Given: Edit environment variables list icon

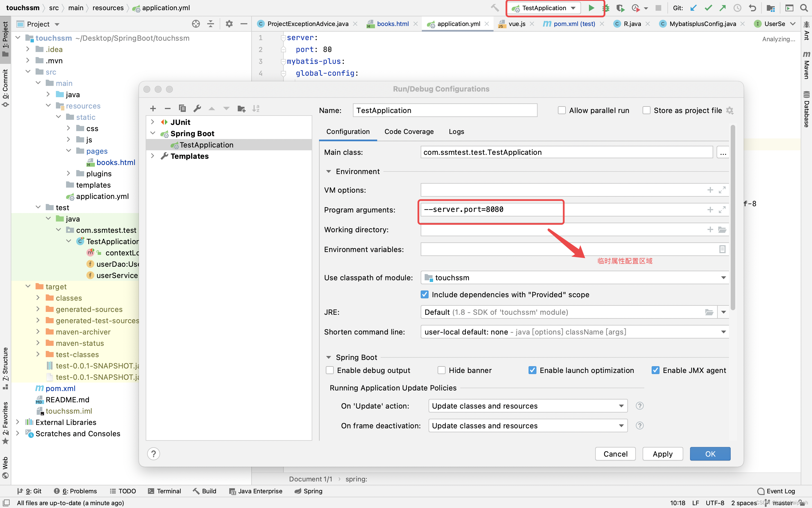Looking at the screenshot, I should [x=722, y=249].
